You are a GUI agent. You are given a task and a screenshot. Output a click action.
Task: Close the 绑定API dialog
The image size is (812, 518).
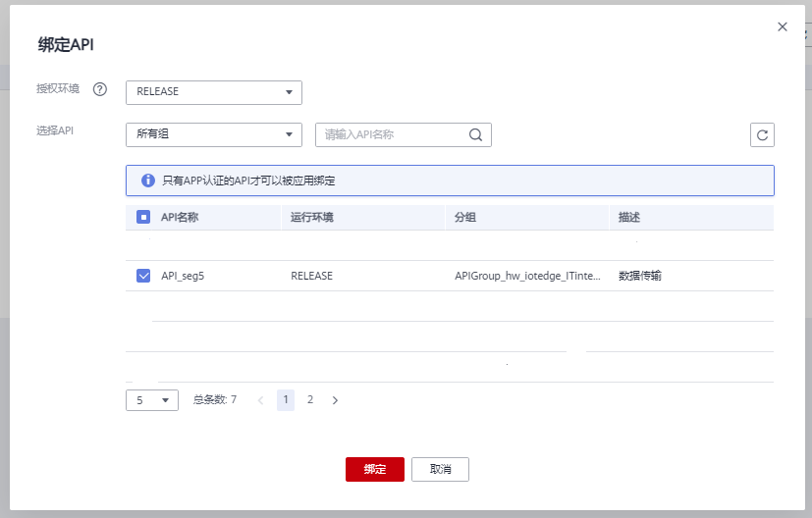(782, 26)
